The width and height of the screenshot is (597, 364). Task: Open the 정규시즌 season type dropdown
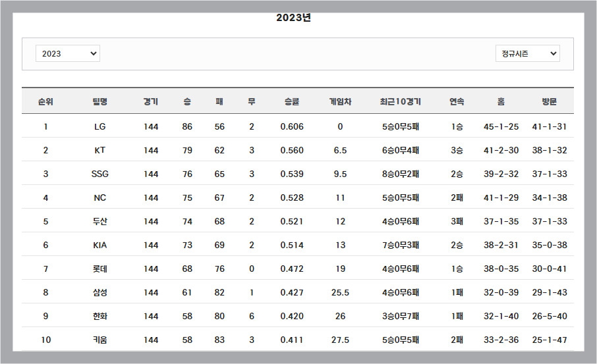pos(527,53)
